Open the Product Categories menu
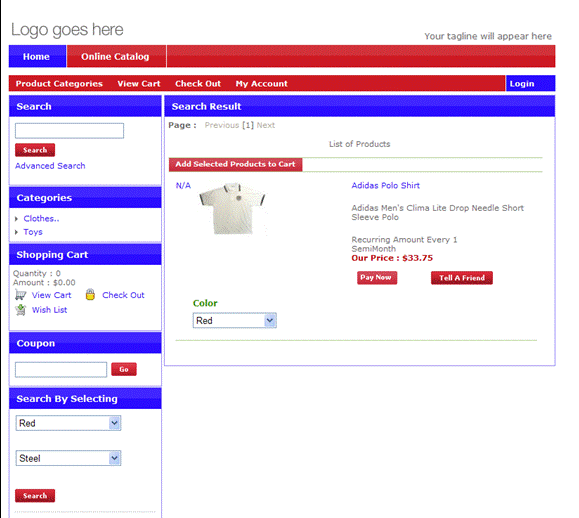The width and height of the screenshot is (579, 518). click(x=59, y=84)
